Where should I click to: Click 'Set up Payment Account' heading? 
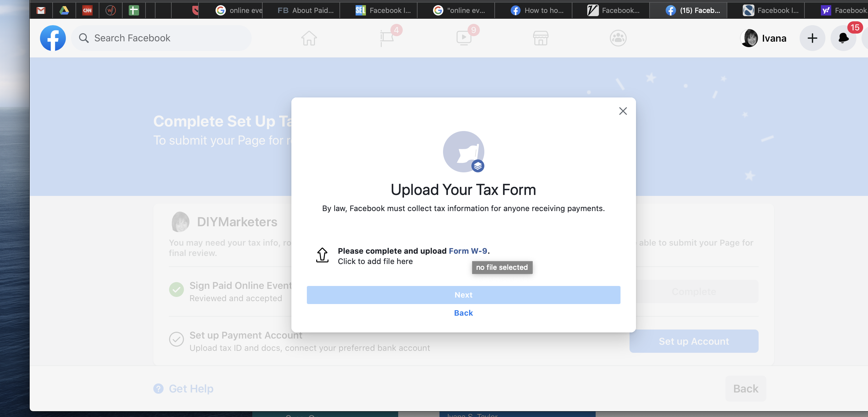(246, 335)
